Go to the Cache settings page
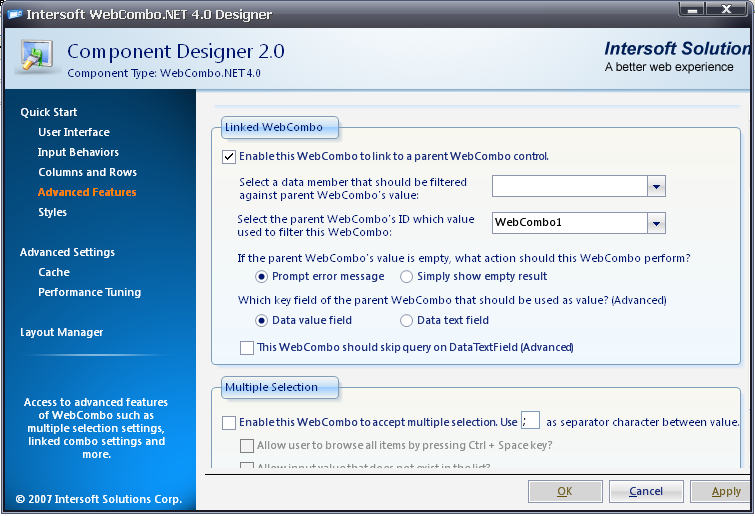This screenshot has width=755, height=516. [x=54, y=272]
